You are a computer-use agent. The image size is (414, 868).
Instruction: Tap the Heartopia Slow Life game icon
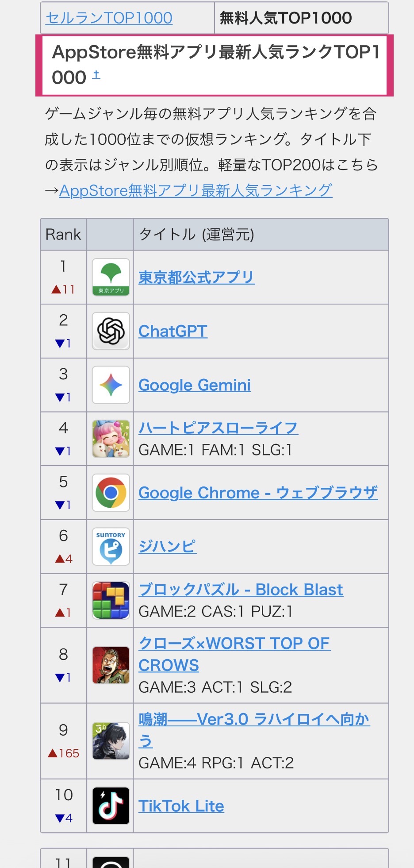coord(111,439)
